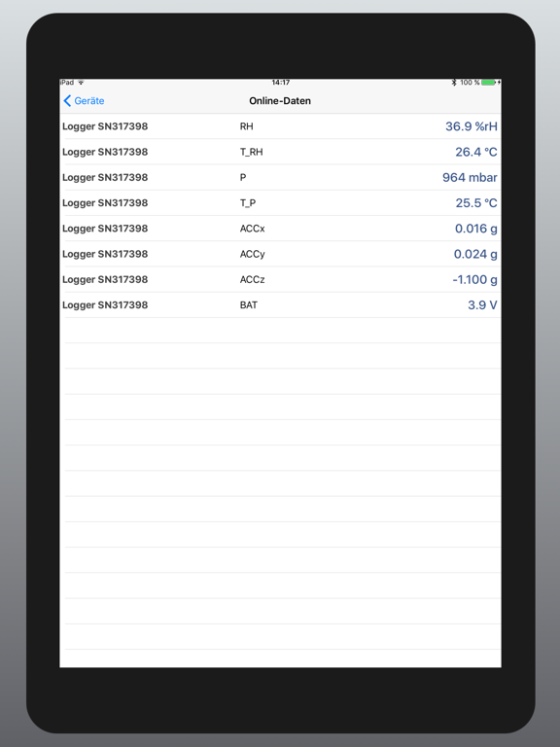Select the T_P channel label
560x747 pixels.
point(248,203)
